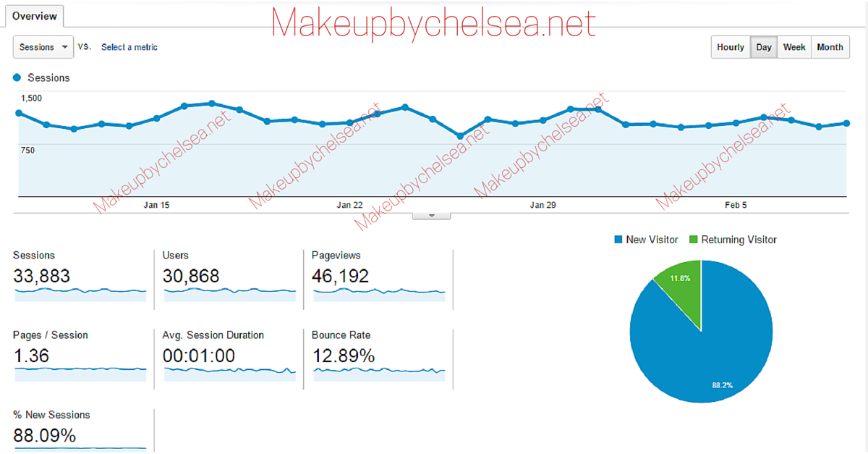Viewport: 868px width, 454px height.
Task: Click the 750 y-axis label
Action: pos(27,151)
